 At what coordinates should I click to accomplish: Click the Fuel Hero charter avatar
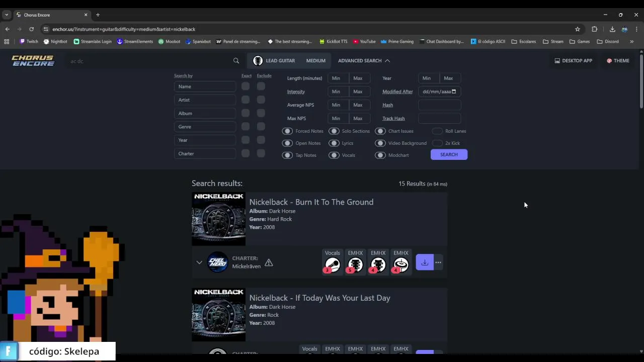(x=218, y=262)
